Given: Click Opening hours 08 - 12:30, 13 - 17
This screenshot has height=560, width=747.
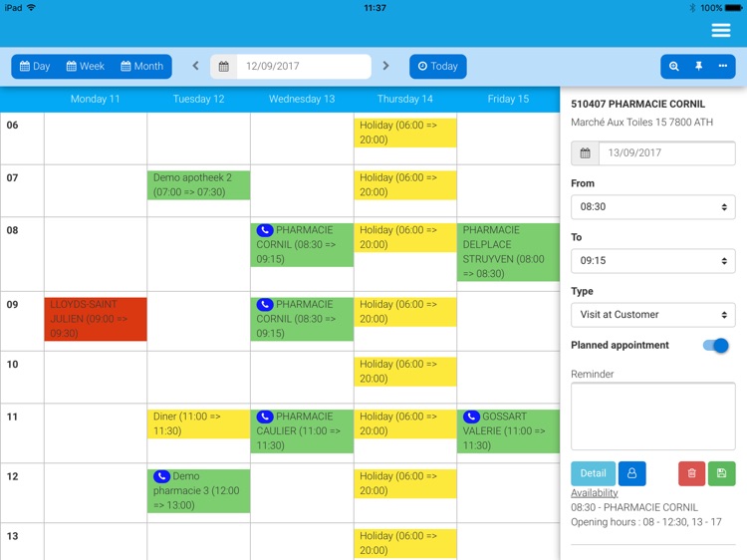Looking at the screenshot, I should tap(646, 522).
